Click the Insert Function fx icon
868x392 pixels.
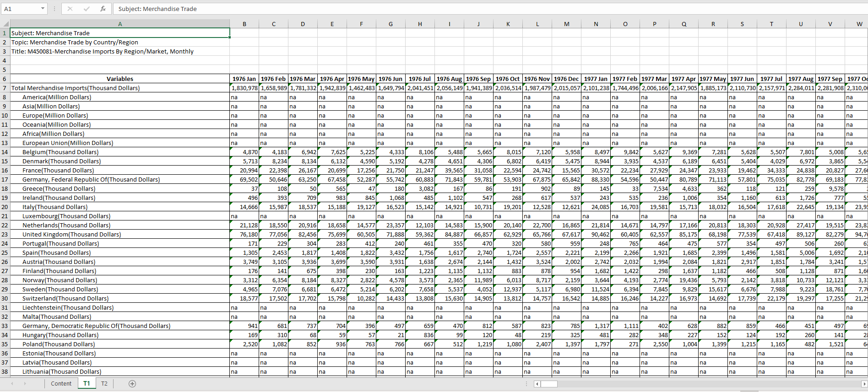(103, 9)
